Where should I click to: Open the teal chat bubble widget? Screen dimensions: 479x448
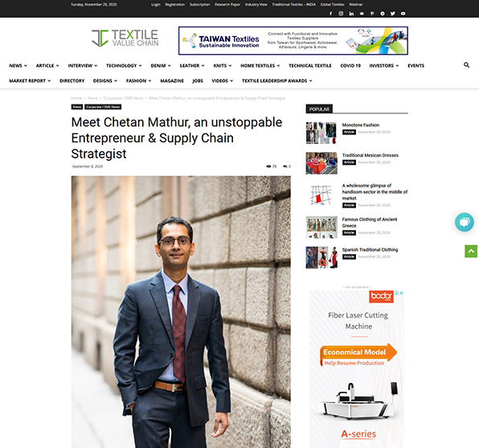465,222
